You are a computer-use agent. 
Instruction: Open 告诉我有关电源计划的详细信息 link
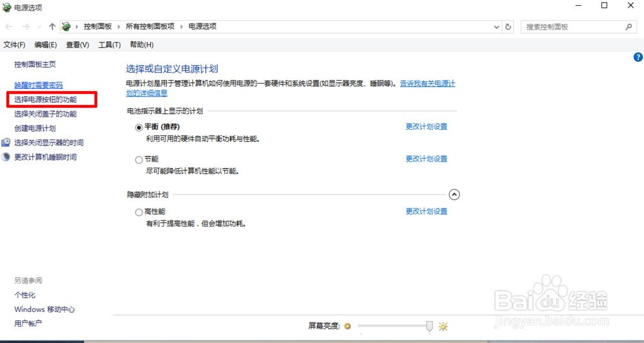click(x=428, y=83)
